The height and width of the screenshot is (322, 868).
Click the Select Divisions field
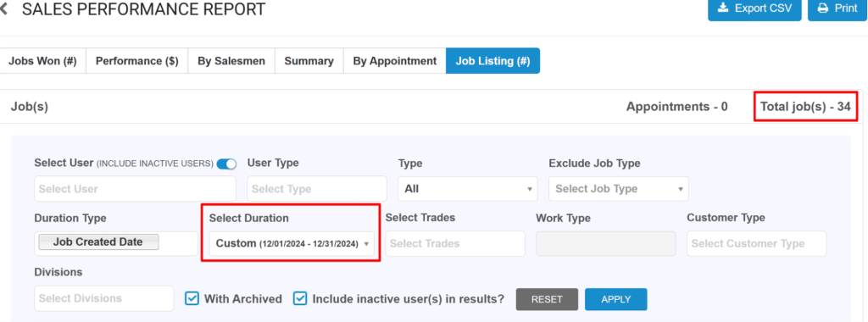tap(104, 298)
